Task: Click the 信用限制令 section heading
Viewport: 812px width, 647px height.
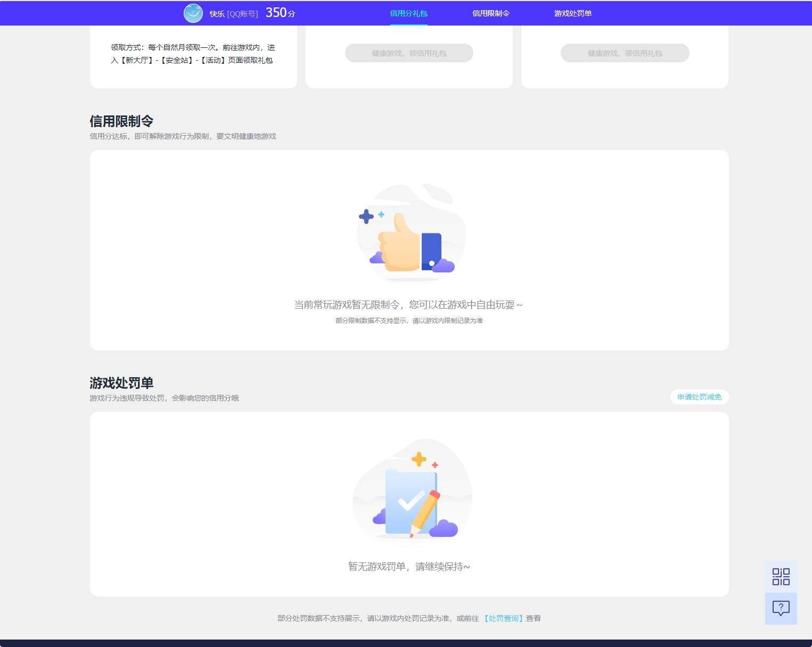Action: [x=121, y=121]
